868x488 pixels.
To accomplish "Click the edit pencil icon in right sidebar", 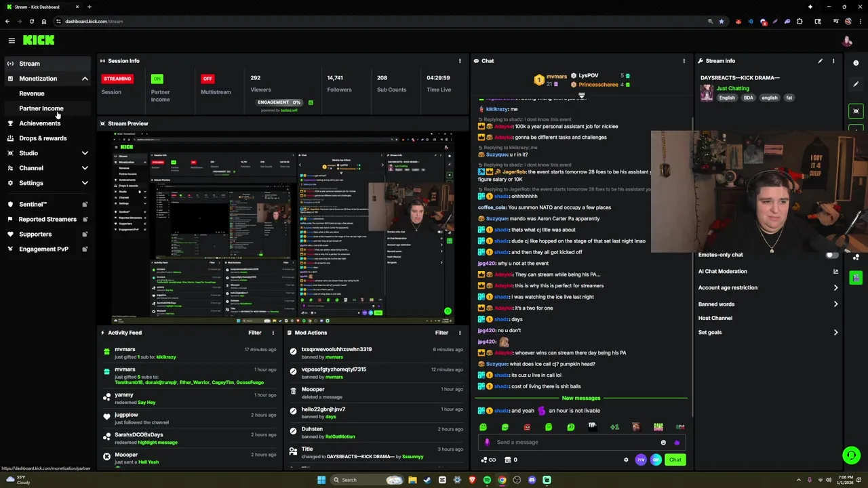I will 856,85.
